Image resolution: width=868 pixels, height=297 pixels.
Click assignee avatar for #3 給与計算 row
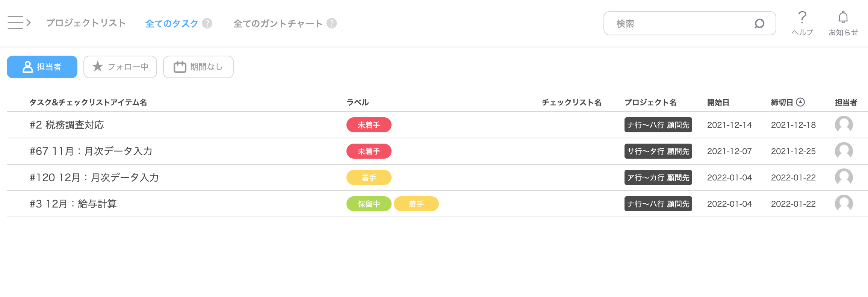[844, 204]
